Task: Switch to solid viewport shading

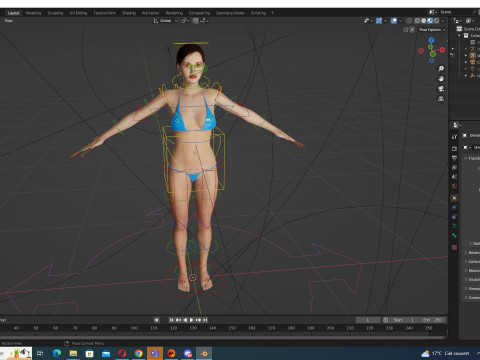Action: [424, 21]
